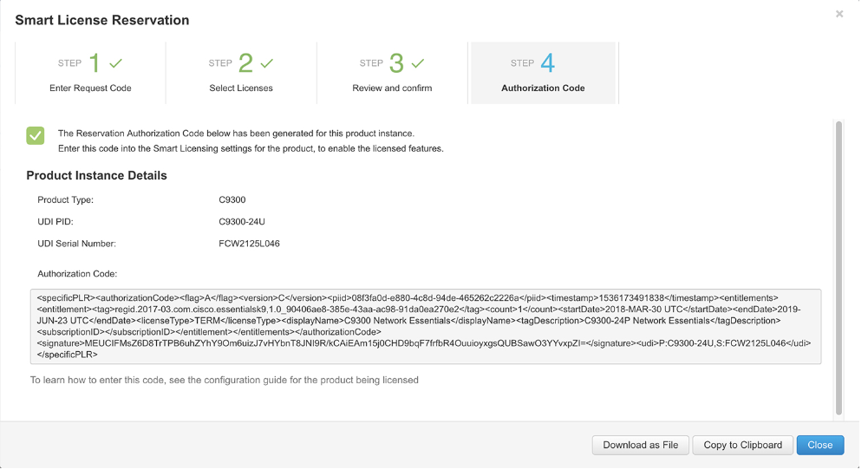Return to the Select Licenses step
Image resolution: width=868 pixels, height=476 pixels.
point(241,88)
